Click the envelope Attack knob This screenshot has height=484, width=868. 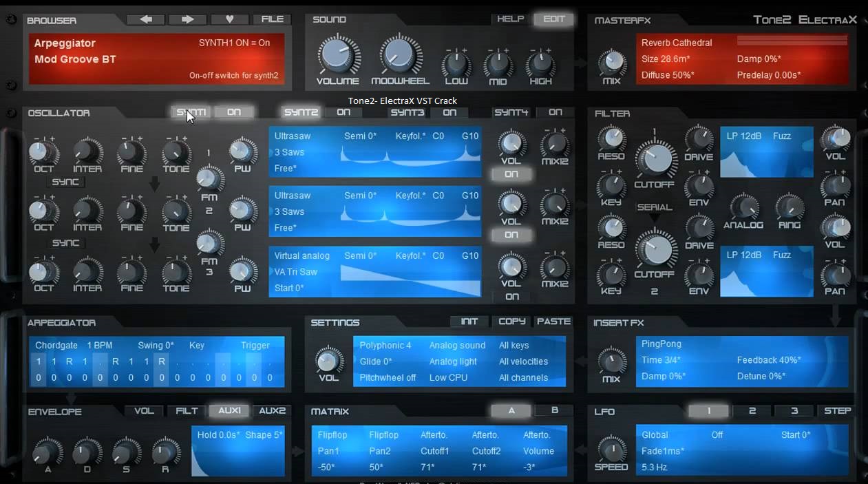click(47, 451)
